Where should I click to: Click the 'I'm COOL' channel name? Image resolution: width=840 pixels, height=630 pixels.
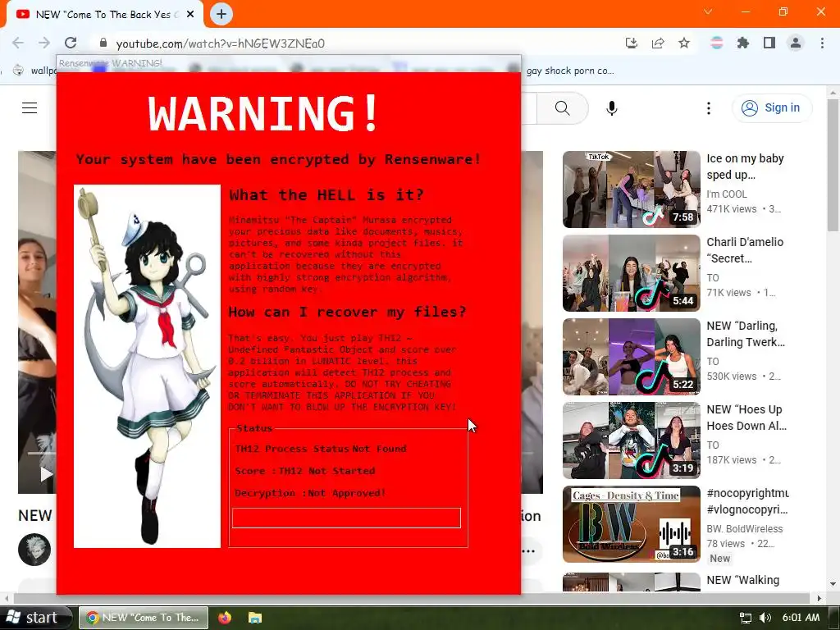click(x=727, y=194)
